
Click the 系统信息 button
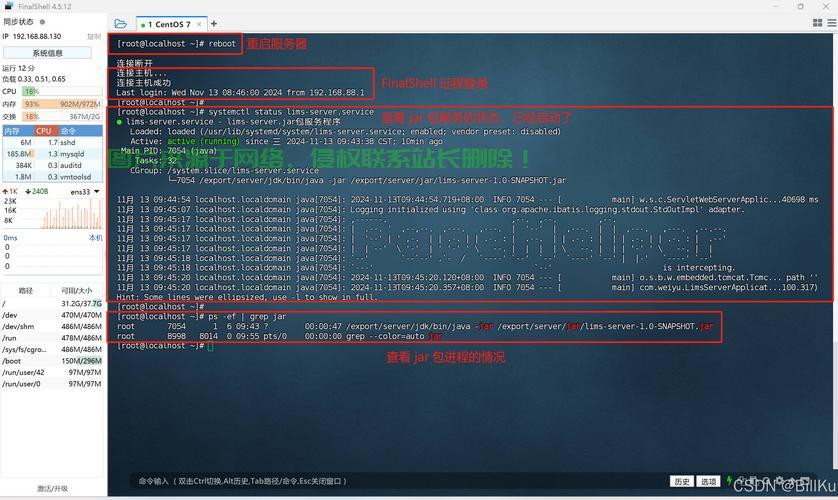[x=47, y=53]
